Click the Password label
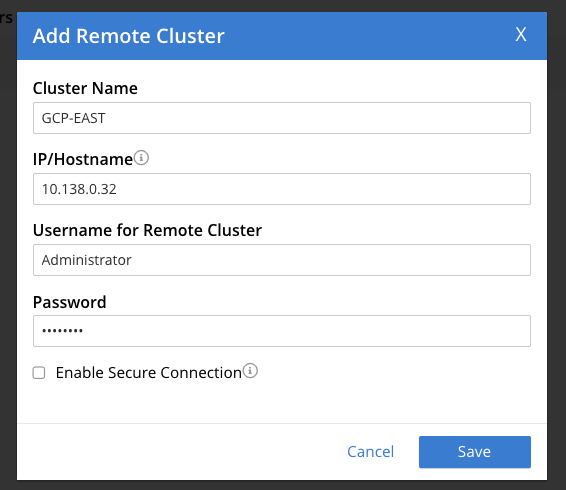Viewport: 566px width, 490px height. 70,302
